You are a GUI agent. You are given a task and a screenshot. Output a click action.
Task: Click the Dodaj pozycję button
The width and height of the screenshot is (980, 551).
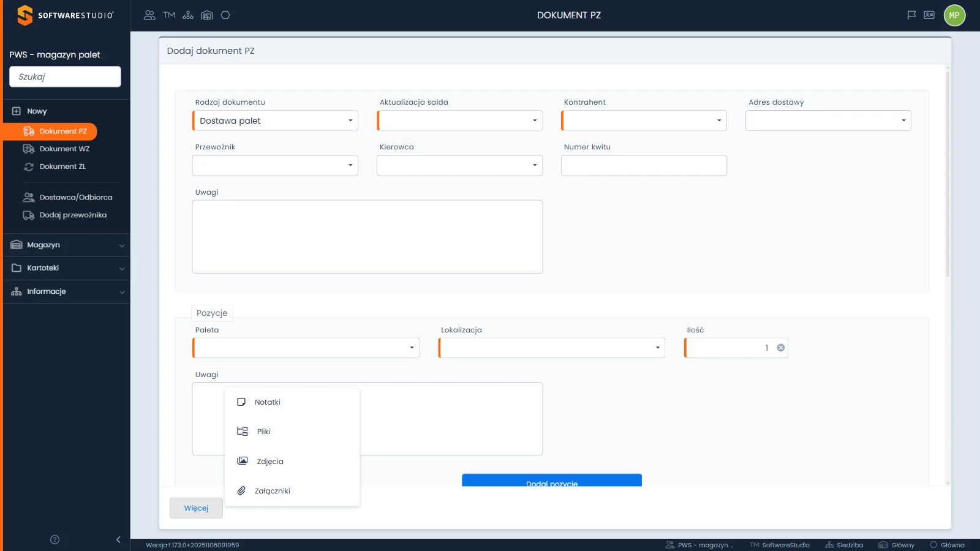pos(552,481)
